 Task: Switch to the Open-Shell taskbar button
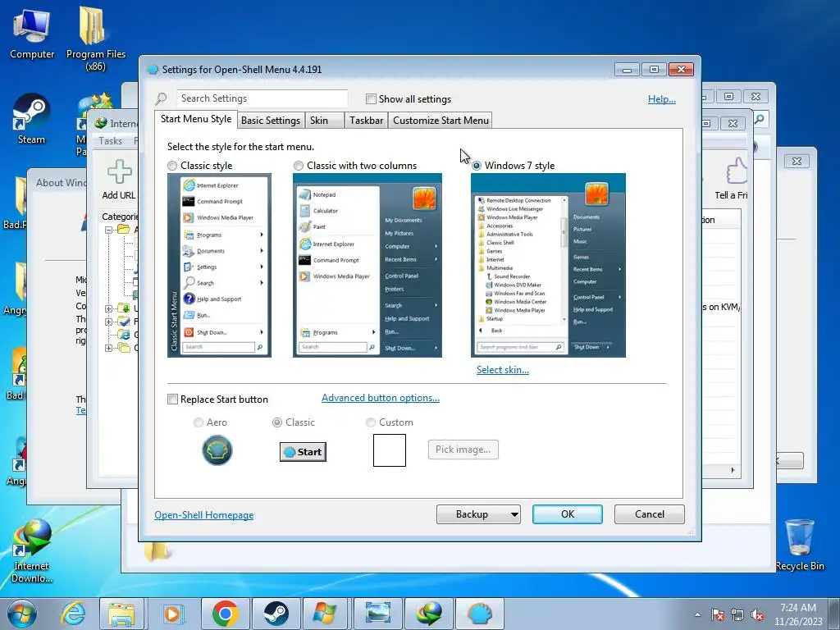click(x=480, y=614)
